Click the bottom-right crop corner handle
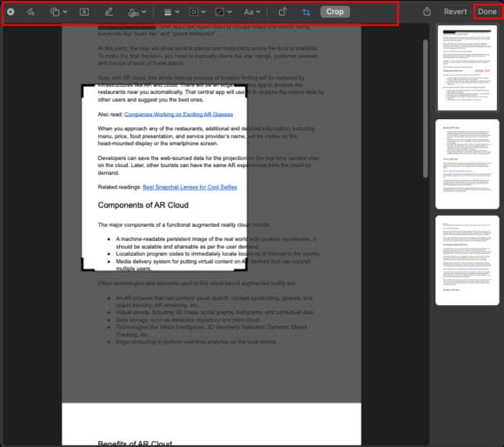The width and height of the screenshot is (504, 447). coord(243,267)
